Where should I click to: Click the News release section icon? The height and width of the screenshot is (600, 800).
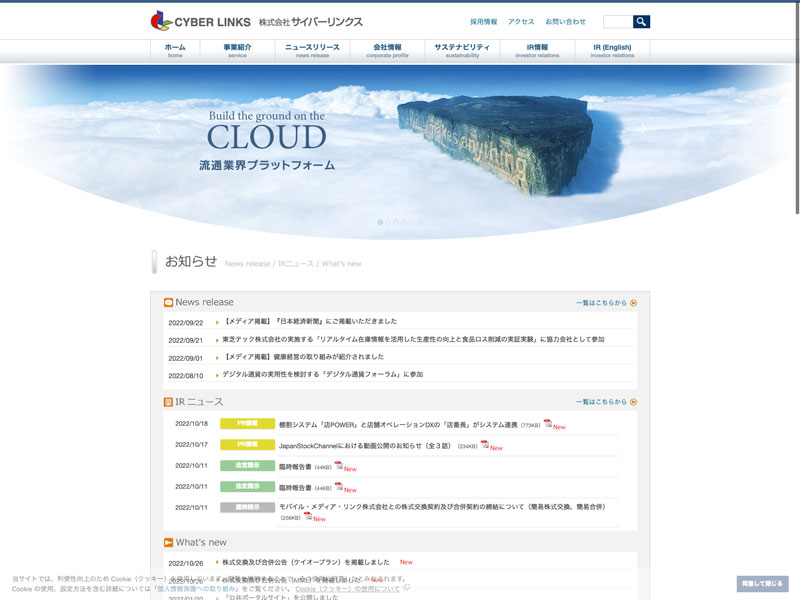coord(168,302)
